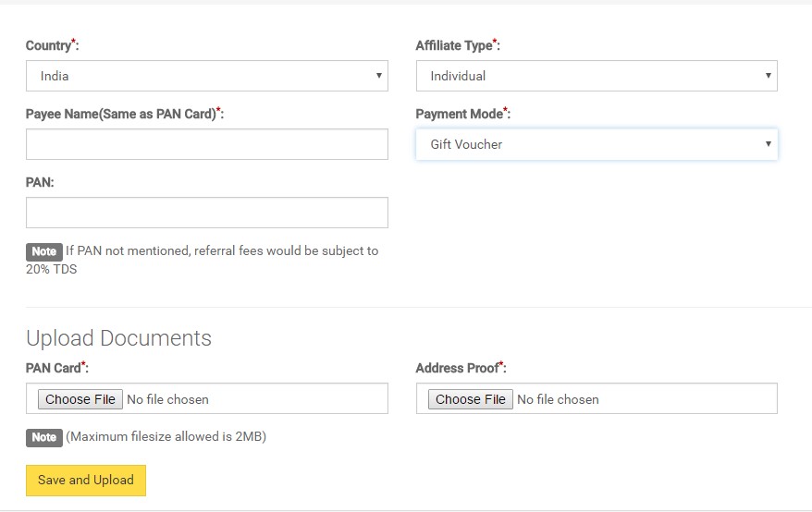Choose File for PAN Card upload
Image resolution: width=812 pixels, height=512 pixels.
tap(80, 399)
